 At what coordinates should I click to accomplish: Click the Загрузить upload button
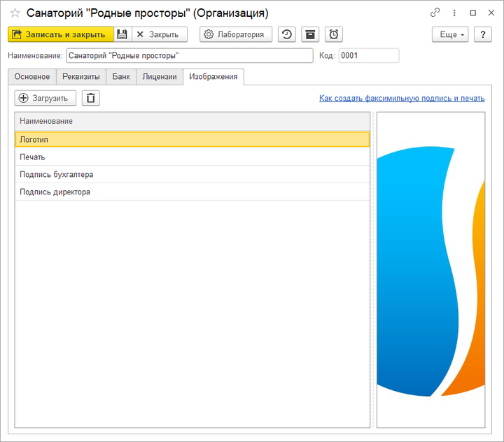click(45, 98)
